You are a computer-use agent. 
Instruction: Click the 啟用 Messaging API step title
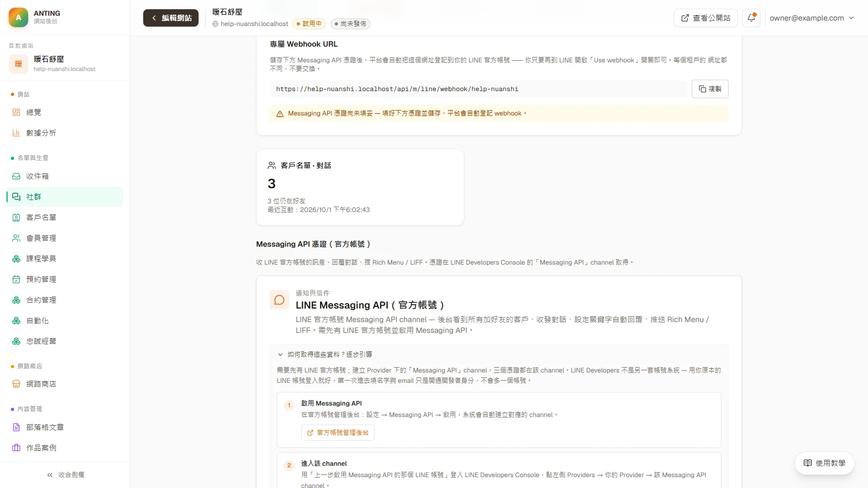tap(331, 403)
